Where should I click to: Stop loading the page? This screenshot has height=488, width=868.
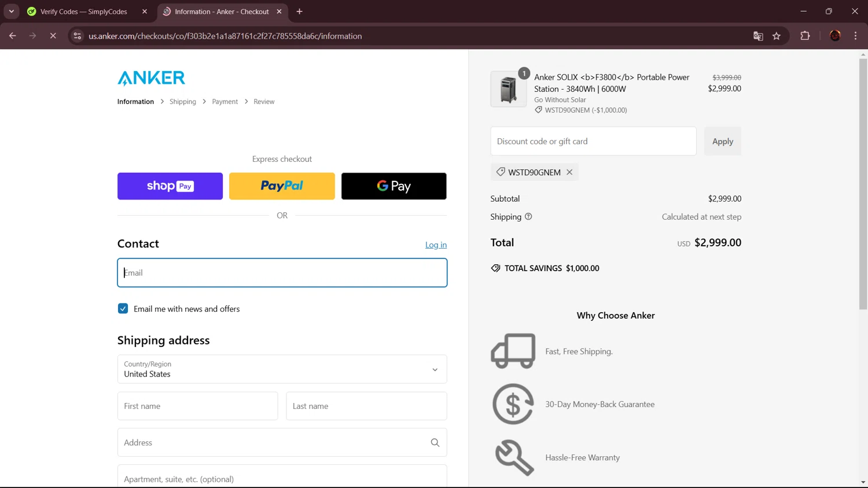pos(53,36)
